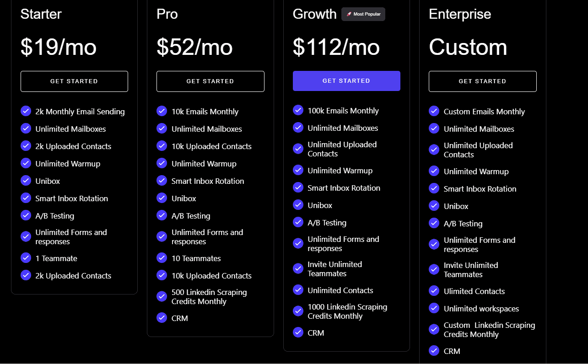Click GET STARTED for the Enterprise plan
The width and height of the screenshot is (588, 364).
(482, 81)
